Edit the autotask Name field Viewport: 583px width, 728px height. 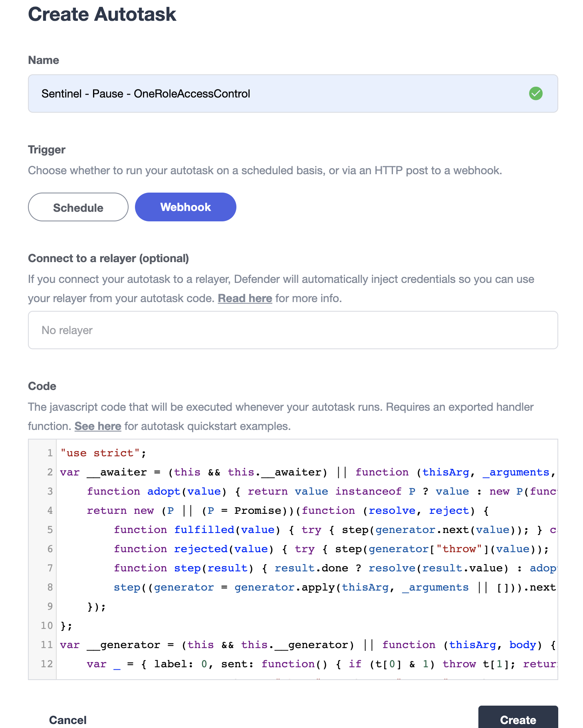point(293,93)
